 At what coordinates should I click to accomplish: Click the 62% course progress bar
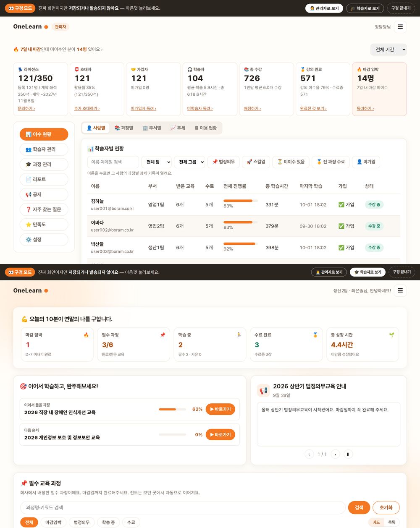point(172,409)
